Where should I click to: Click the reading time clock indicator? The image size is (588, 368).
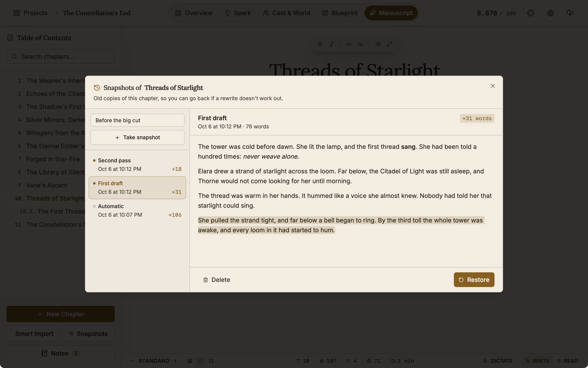coord(402,361)
